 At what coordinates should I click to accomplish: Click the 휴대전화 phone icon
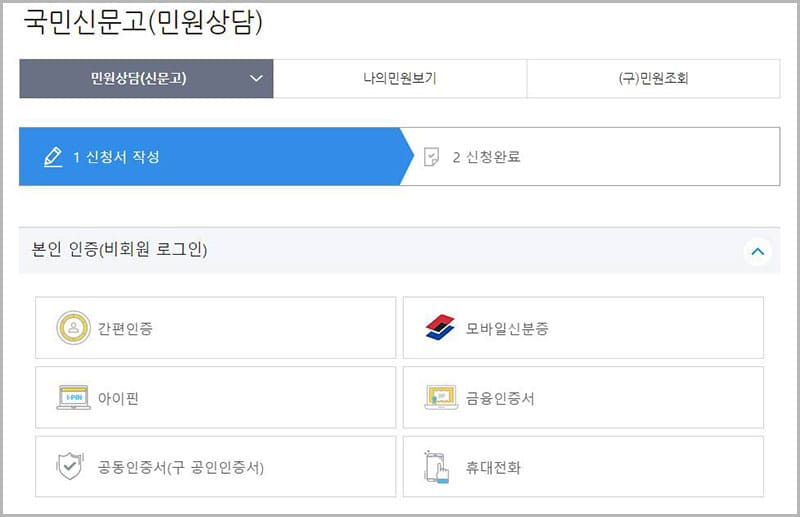[x=437, y=466]
